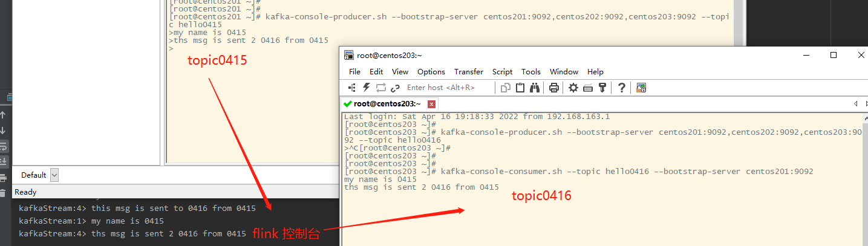Click the SecureCRT window title icon
The image size is (868, 246).
click(349, 55)
